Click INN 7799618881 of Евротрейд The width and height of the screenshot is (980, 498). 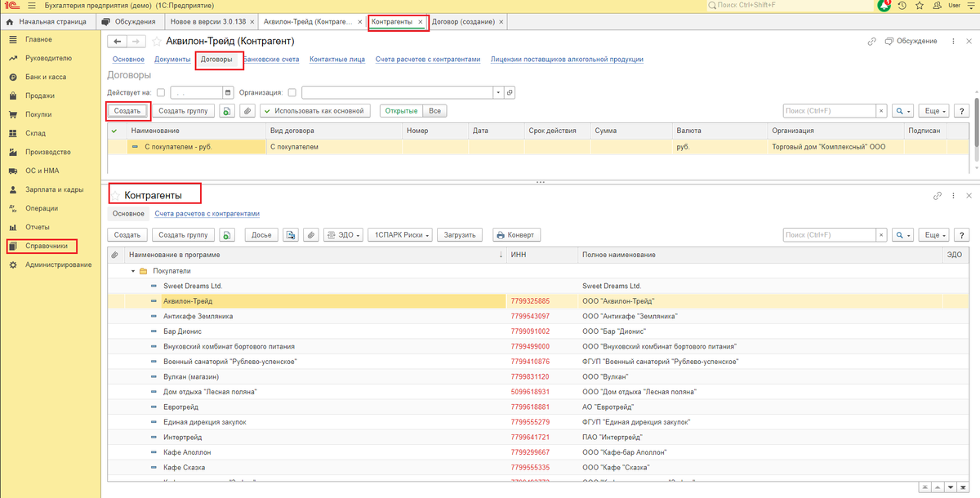(x=530, y=407)
